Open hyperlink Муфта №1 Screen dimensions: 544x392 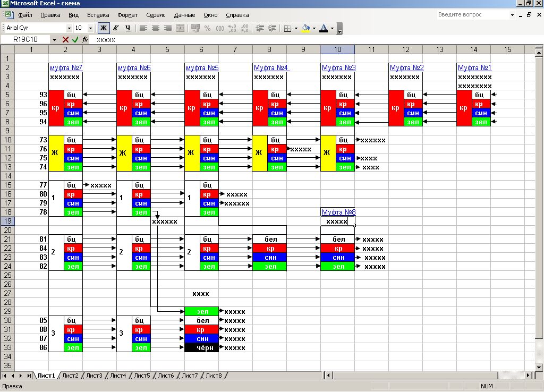point(474,67)
